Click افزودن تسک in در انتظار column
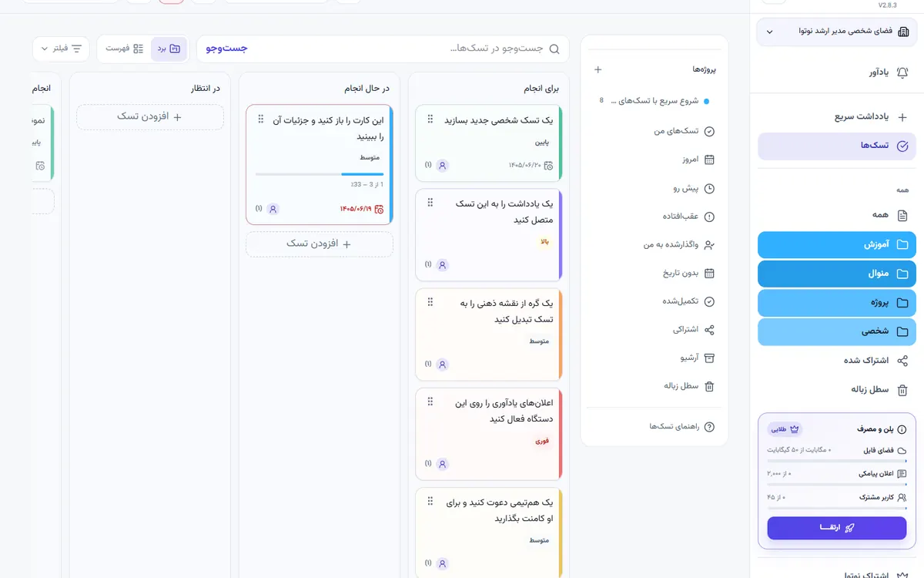This screenshot has width=924, height=578. coord(150,117)
